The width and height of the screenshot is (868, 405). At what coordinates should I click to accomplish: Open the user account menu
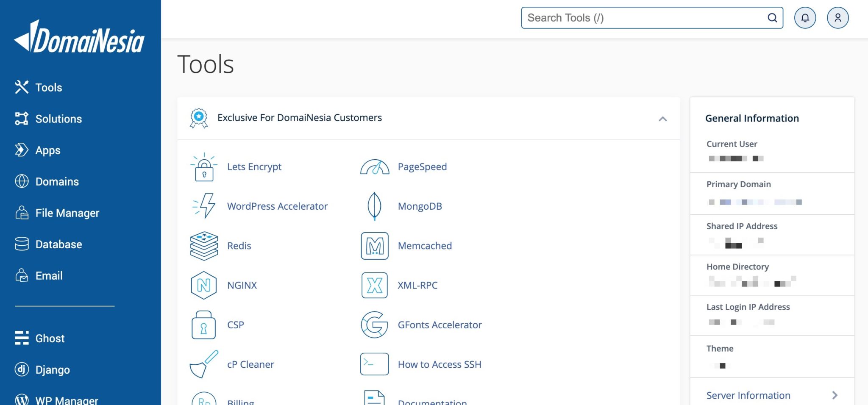tap(837, 18)
